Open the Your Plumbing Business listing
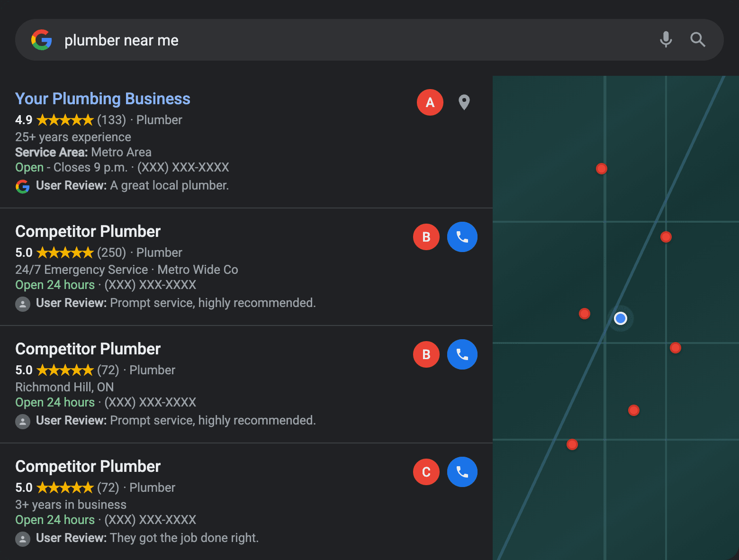 pos(102,99)
